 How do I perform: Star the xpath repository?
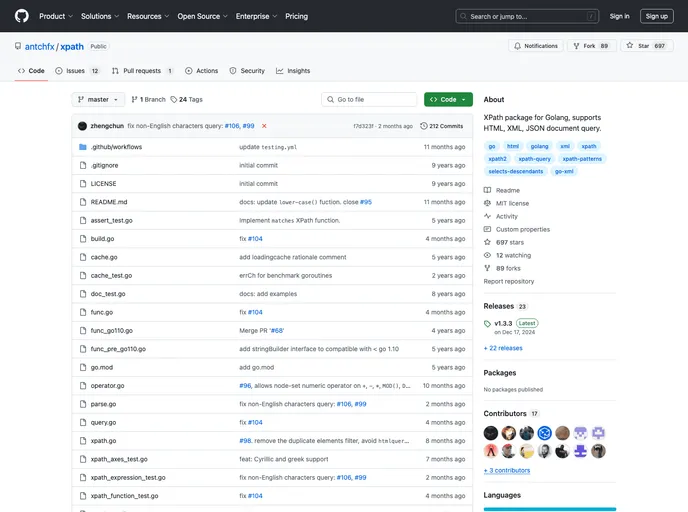(647, 46)
